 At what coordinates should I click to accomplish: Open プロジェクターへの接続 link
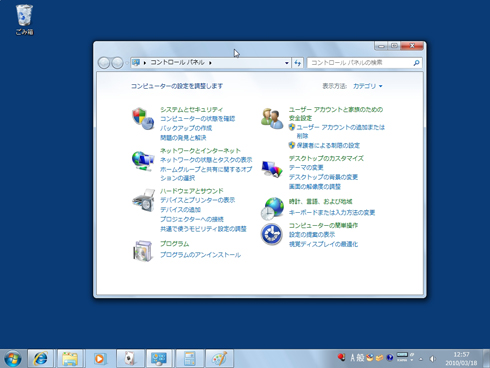pyautogui.click(x=192, y=219)
